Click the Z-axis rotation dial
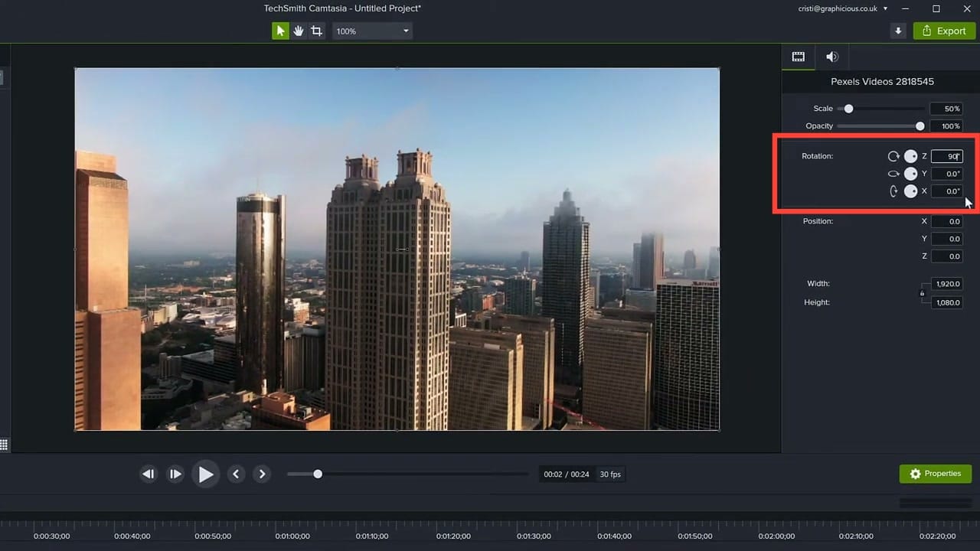The height and width of the screenshot is (551, 980). [910, 156]
